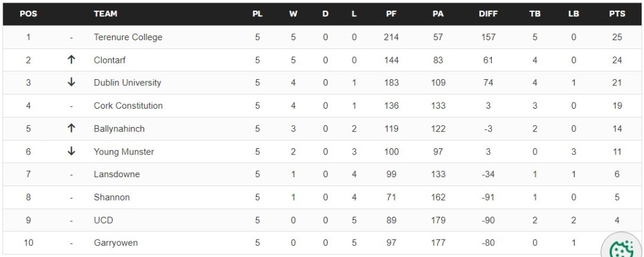Viewport: 644px width, 257px height.
Task: Click the up arrow beside Ballynahinch
Action: (71, 129)
